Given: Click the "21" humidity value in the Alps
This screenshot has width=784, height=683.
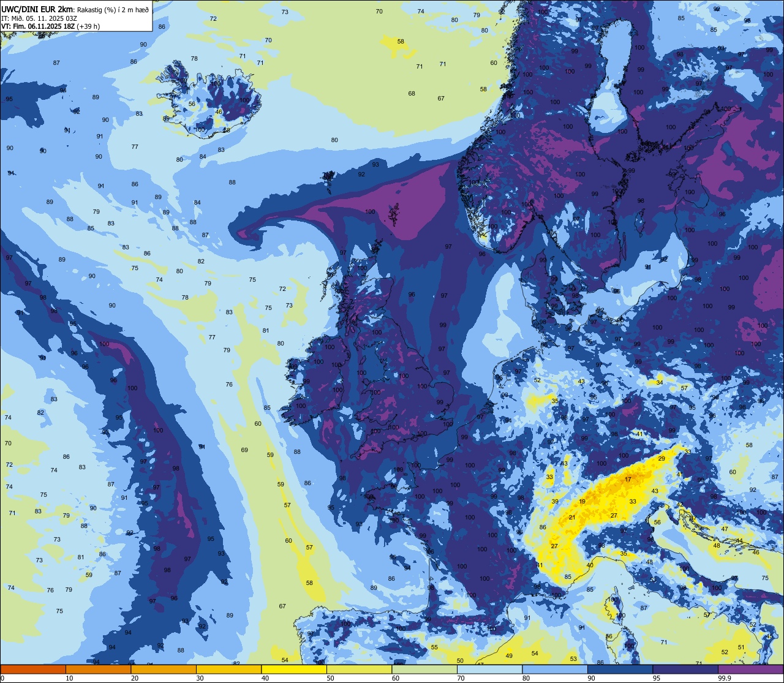Looking at the screenshot, I should click(572, 518).
